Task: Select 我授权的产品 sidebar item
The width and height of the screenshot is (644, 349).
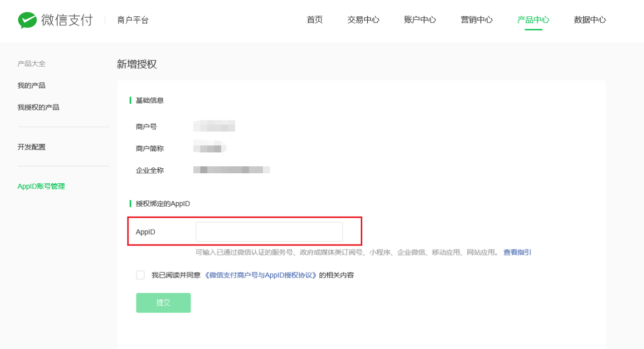Action: click(38, 108)
